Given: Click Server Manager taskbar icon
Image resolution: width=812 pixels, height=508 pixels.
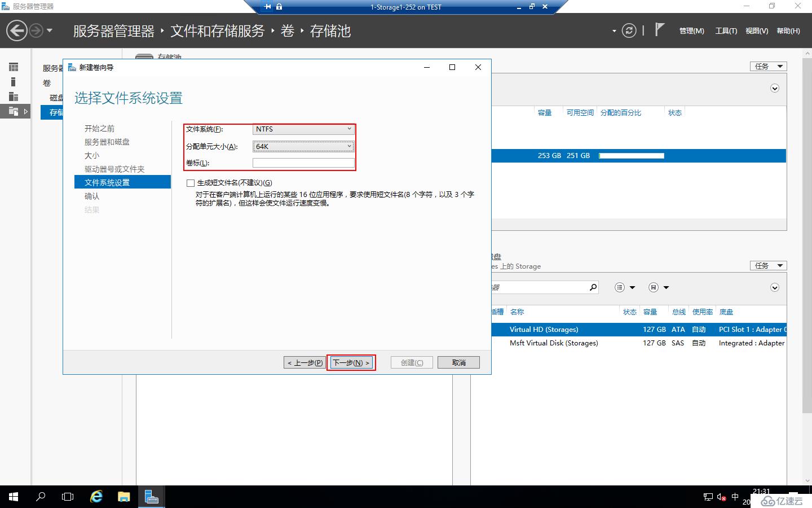Looking at the screenshot, I should click(x=151, y=497).
